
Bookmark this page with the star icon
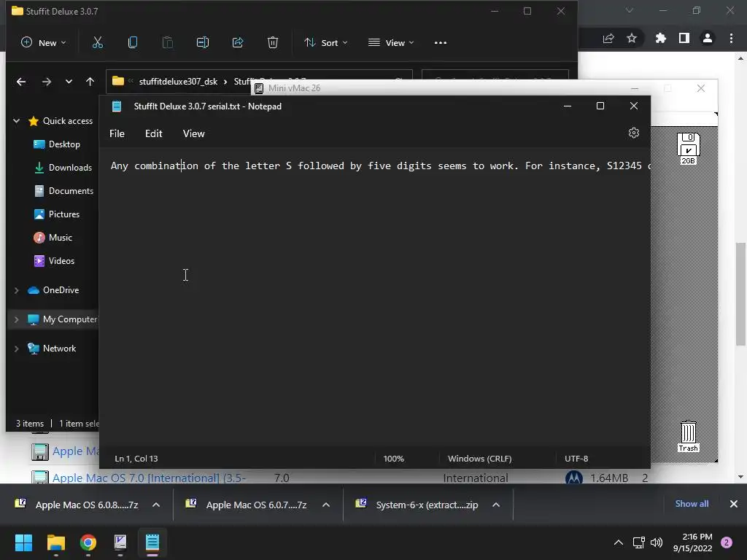click(632, 38)
